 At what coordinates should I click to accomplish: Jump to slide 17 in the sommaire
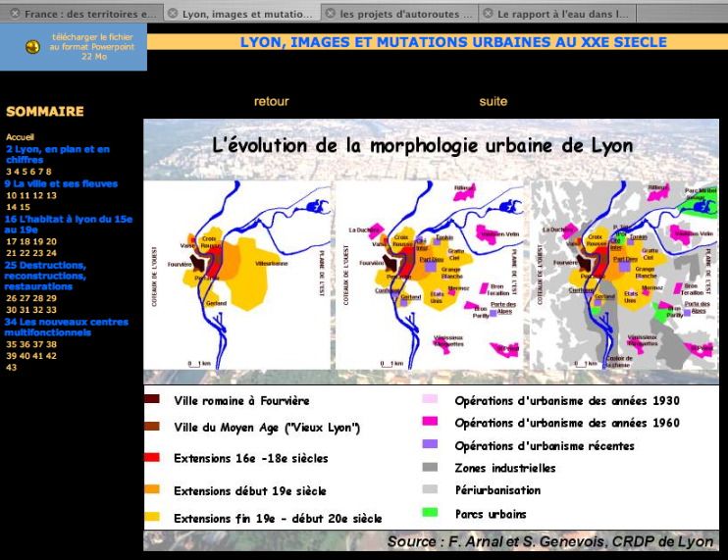[x=11, y=241]
